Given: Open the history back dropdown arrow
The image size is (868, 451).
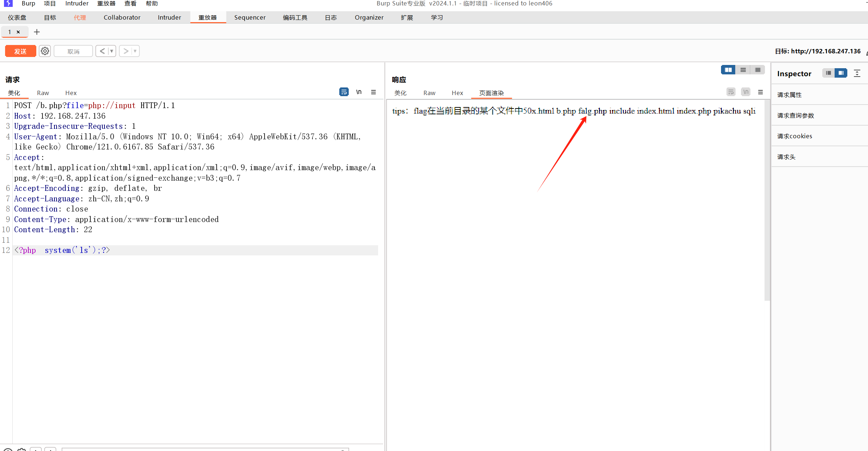Looking at the screenshot, I should click(x=112, y=51).
